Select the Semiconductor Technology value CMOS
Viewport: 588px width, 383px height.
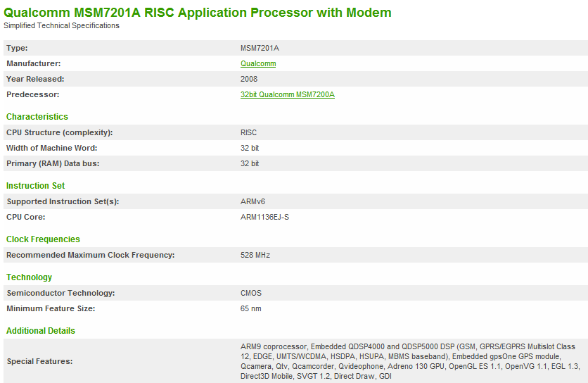[x=251, y=293]
